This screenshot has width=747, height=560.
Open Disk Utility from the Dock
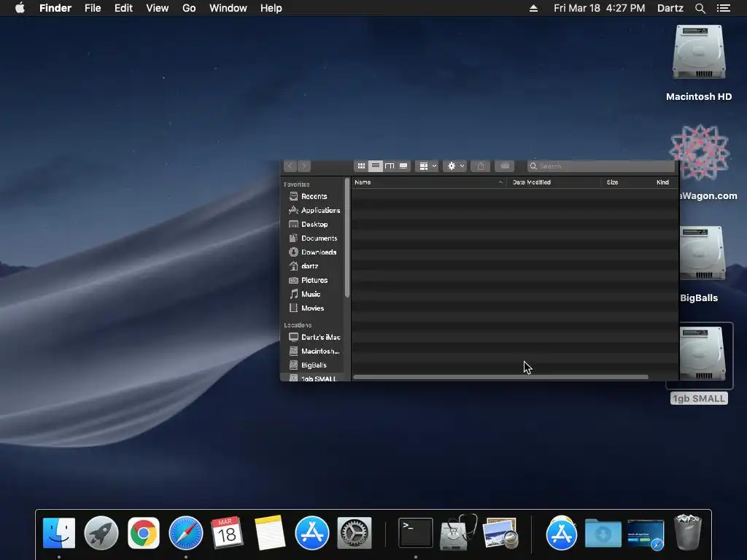point(458,533)
